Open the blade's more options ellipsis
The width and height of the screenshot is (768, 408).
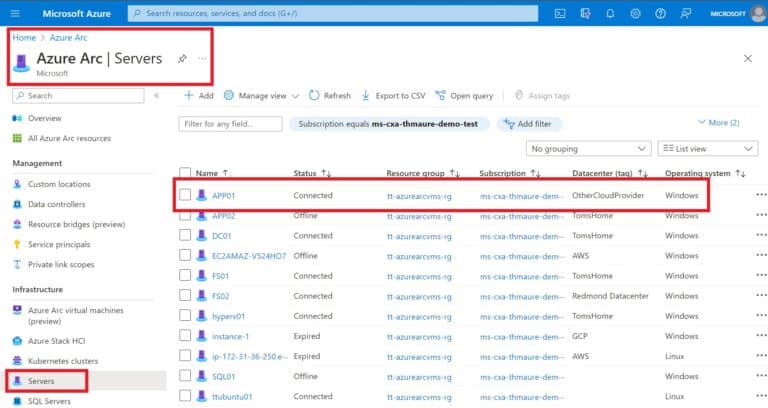click(202, 59)
